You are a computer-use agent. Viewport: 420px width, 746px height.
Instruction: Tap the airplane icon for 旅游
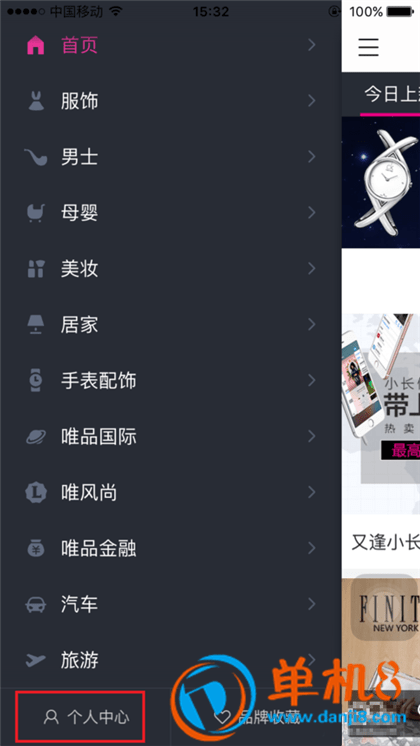36,660
